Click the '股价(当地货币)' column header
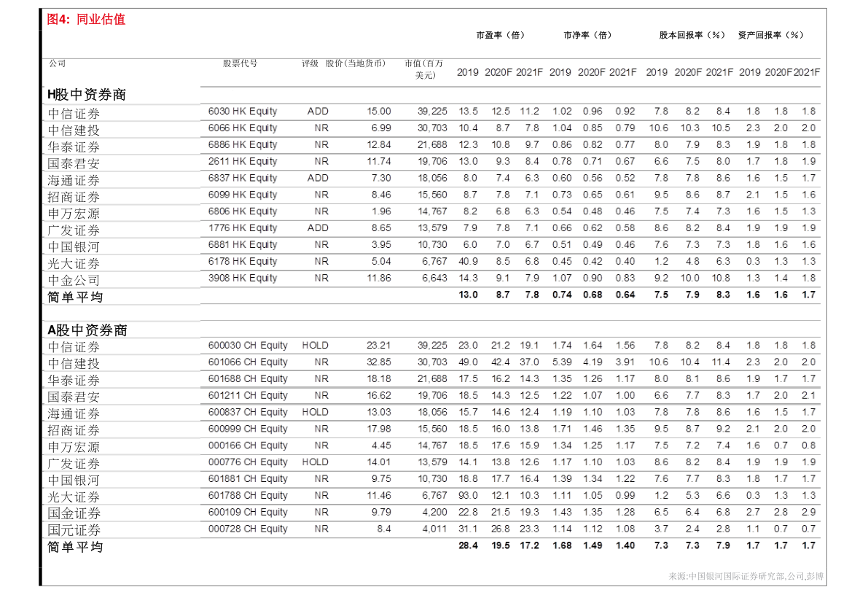Screen dimensions: 868x595 356,63
